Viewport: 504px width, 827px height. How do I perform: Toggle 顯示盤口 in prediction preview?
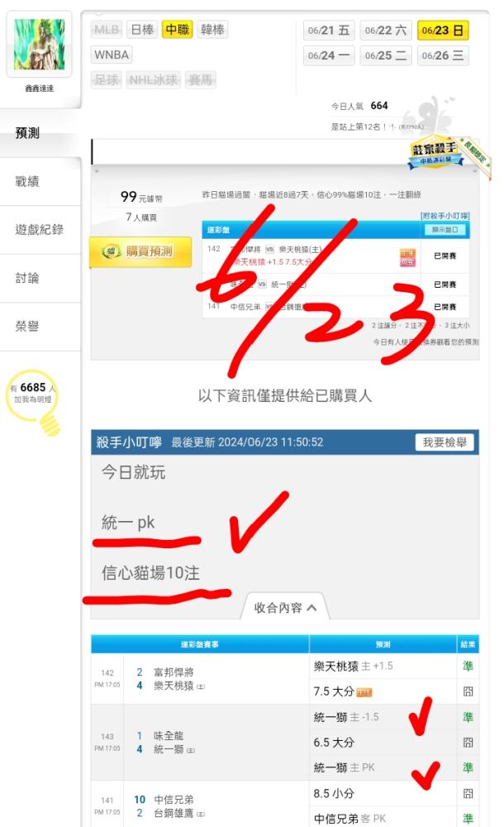click(x=445, y=229)
